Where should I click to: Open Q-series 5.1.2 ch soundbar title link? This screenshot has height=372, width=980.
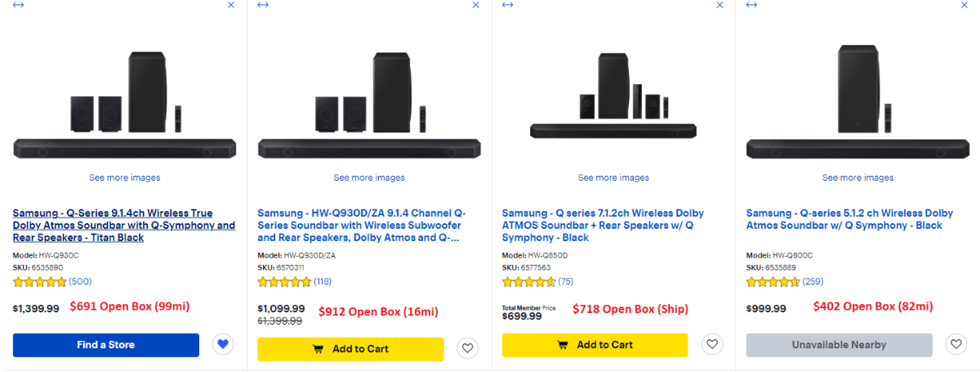point(849,219)
